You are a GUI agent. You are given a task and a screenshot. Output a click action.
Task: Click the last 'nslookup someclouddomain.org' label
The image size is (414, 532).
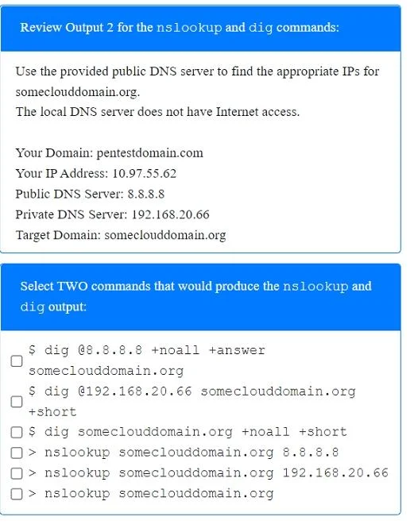click(x=151, y=494)
